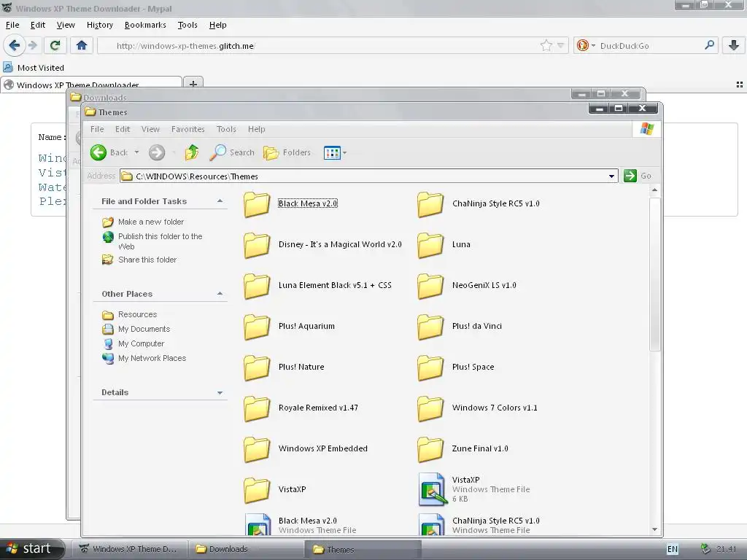Collapse the File and Folder Tasks panel
Image resolution: width=747 pixels, height=560 pixels.
[x=220, y=201]
